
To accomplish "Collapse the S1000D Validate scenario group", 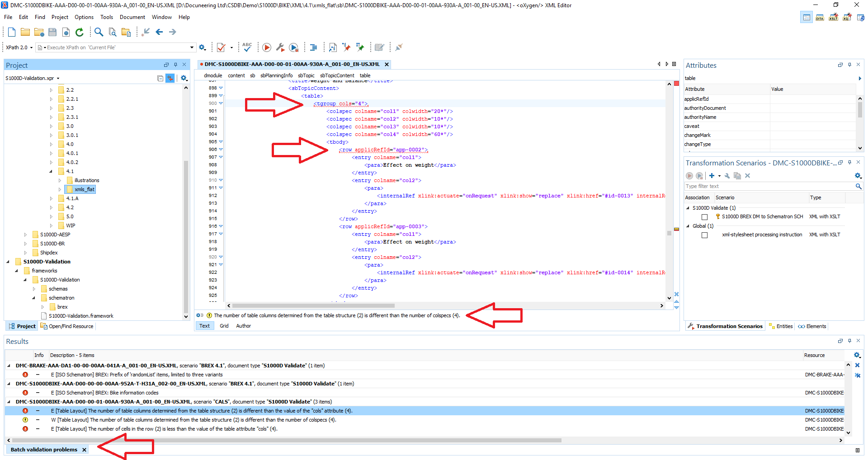I will (688, 208).
